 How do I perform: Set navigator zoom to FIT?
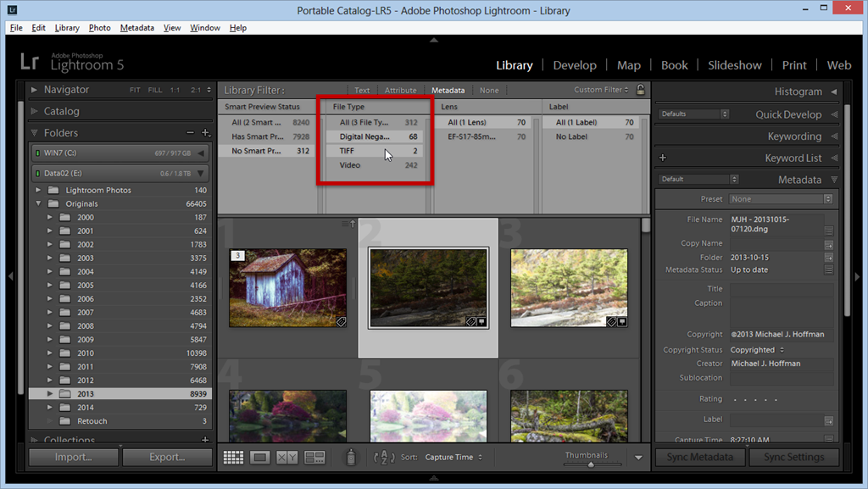[135, 90]
